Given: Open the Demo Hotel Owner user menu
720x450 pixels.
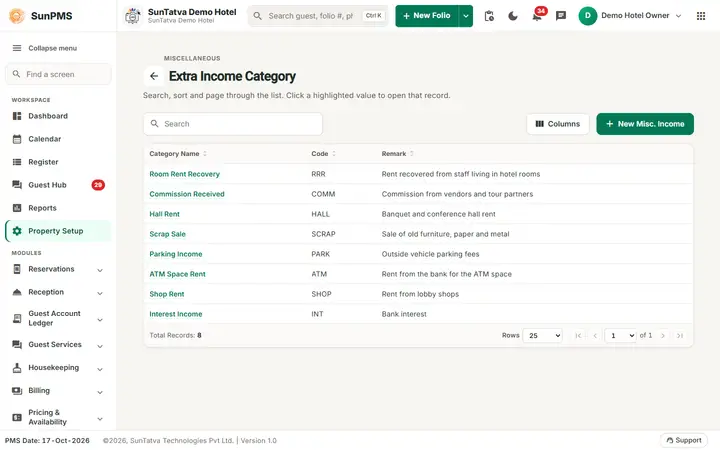Looking at the screenshot, I should pos(630,16).
